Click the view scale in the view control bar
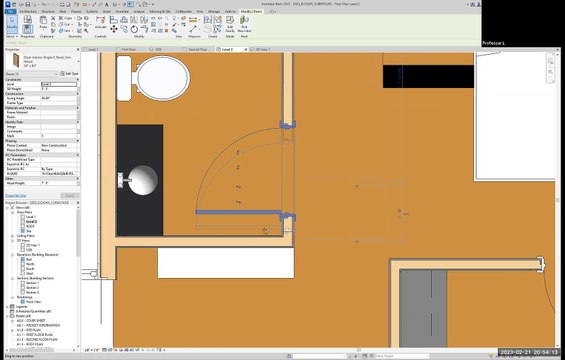This screenshot has height=360, width=565. coord(92,350)
